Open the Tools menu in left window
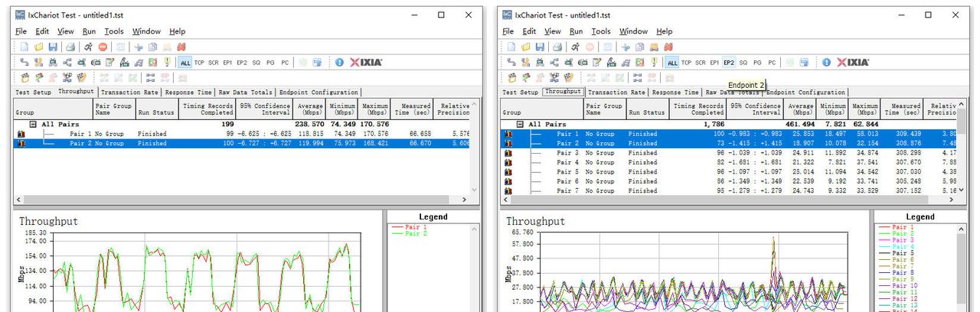The image size is (980, 312). tap(114, 31)
